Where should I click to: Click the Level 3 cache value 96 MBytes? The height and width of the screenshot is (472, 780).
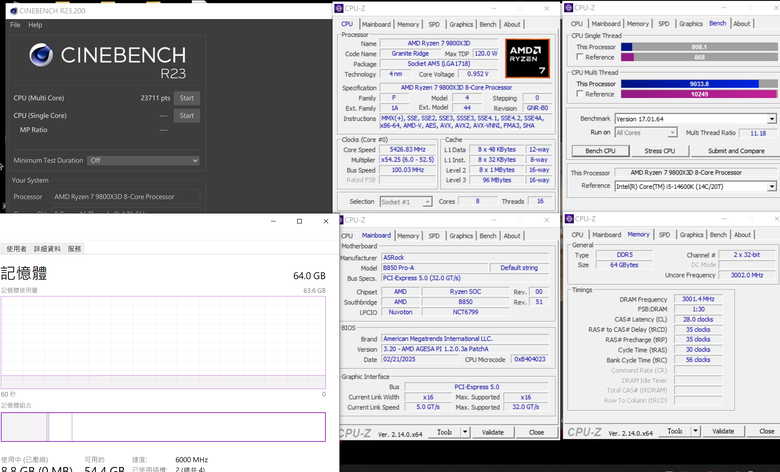496,180
